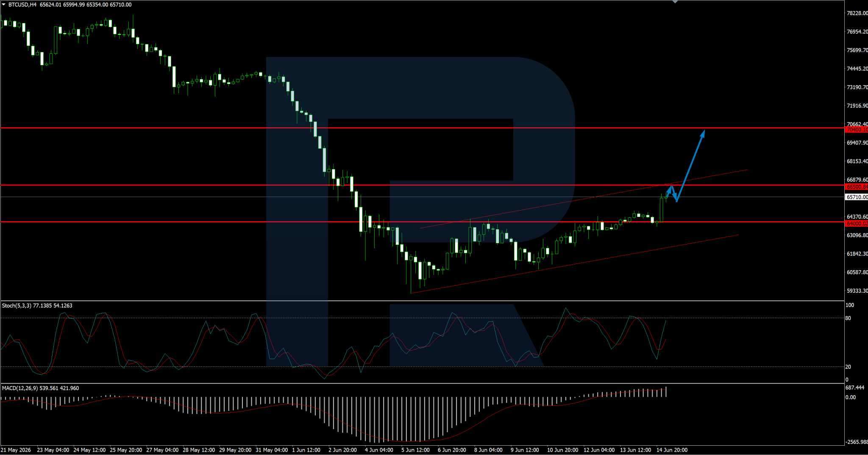Click the 23 May 04:00 time label
This screenshot has height=455, width=868.
point(53,450)
